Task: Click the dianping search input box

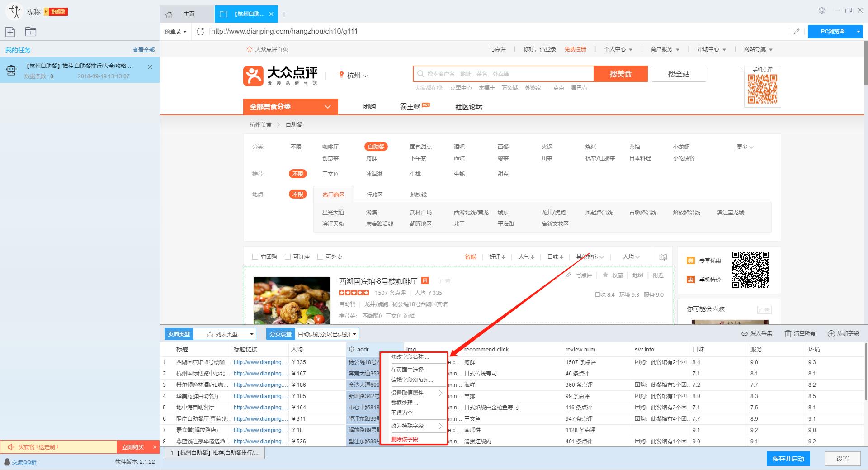Action: point(503,74)
